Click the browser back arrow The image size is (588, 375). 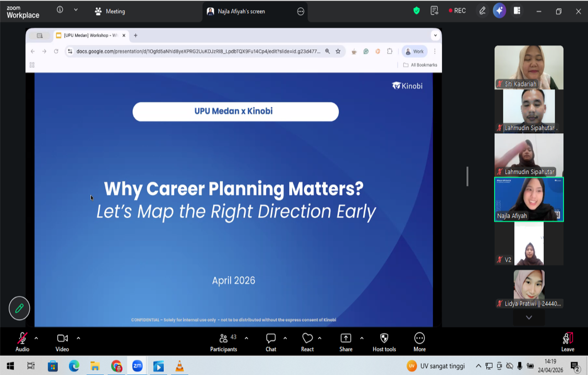(33, 51)
